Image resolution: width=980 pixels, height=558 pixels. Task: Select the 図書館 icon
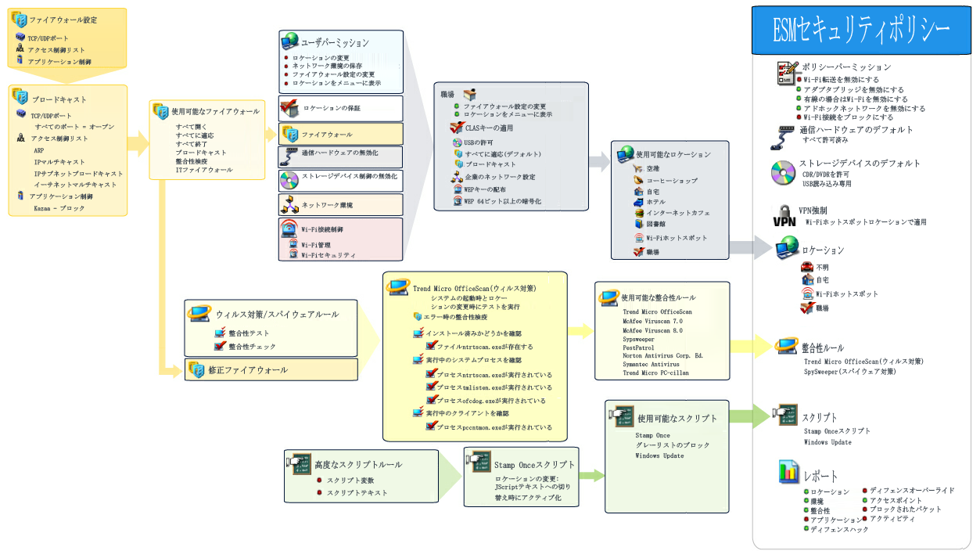(x=639, y=224)
